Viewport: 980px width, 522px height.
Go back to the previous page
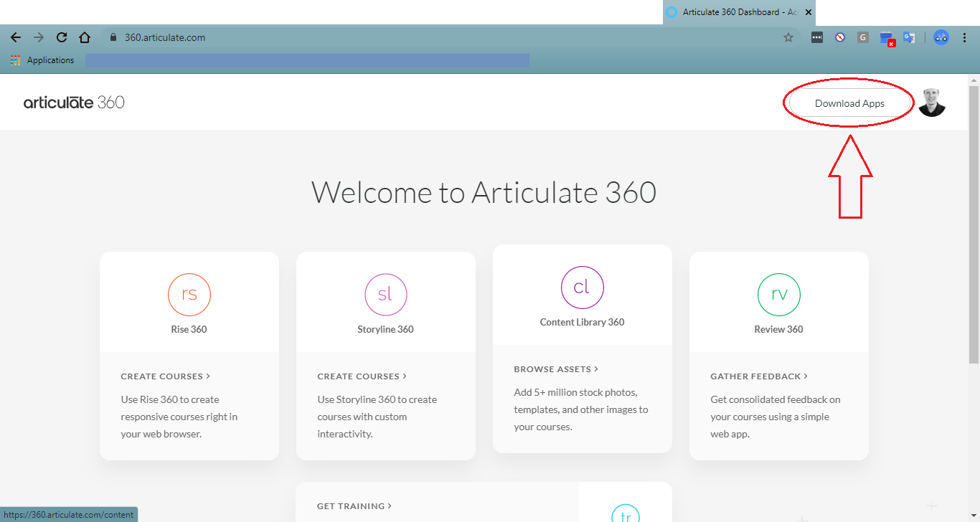pos(16,37)
